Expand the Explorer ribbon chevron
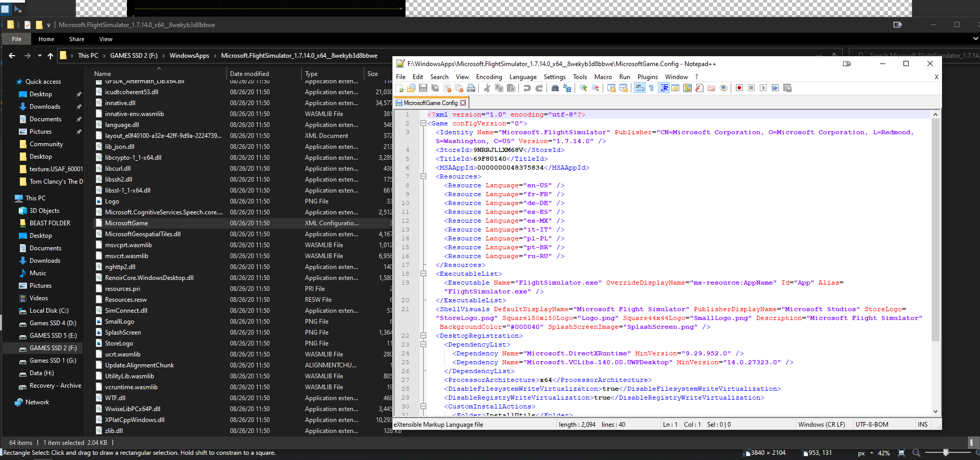Image resolution: width=980 pixels, height=460 pixels. [x=975, y=39]
